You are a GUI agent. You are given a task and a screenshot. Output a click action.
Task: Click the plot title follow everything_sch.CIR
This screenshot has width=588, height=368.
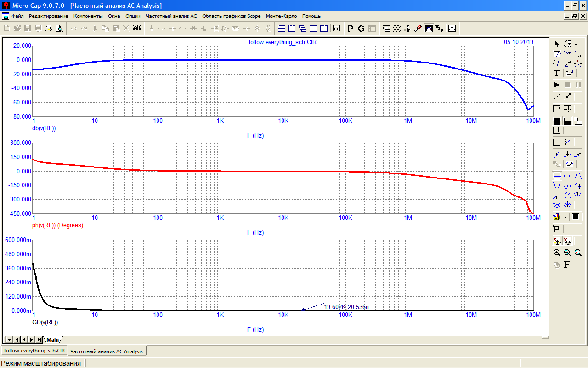coord(283,42)
